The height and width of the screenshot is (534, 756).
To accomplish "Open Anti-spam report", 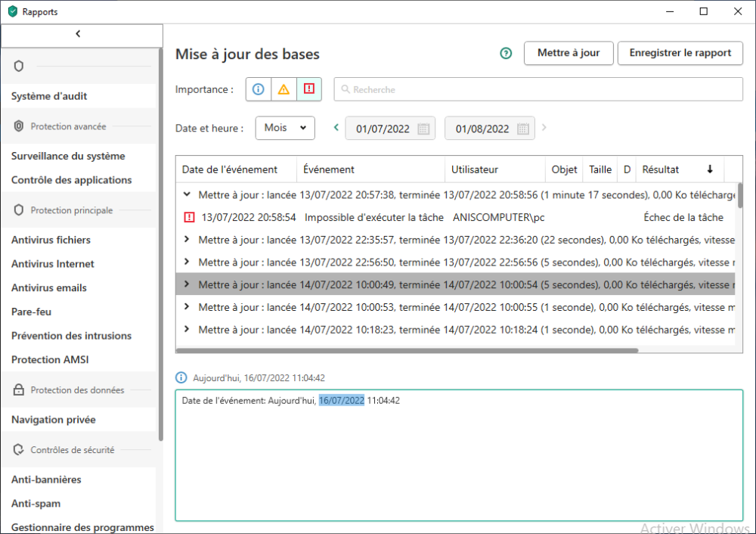I will click(36, 503).
